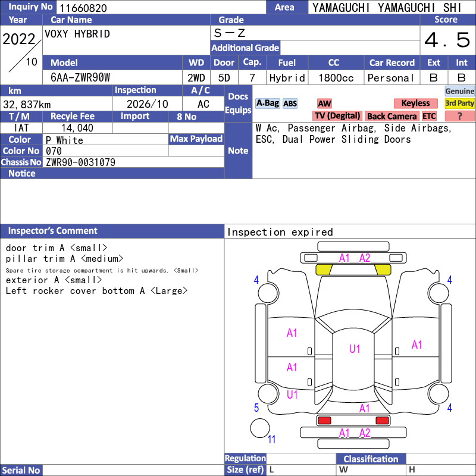476x476 pixels.
Task: Click color number 070
Action: [54, 151]
